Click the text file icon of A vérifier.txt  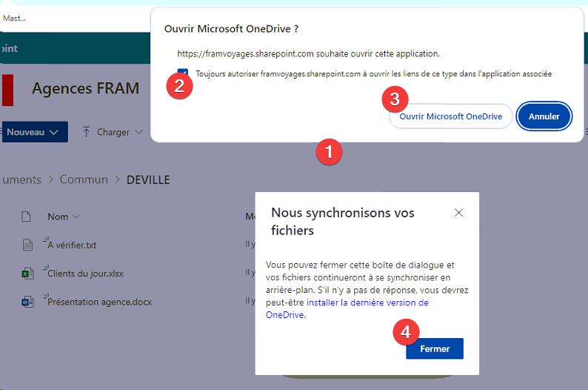(x=27, y=245)
